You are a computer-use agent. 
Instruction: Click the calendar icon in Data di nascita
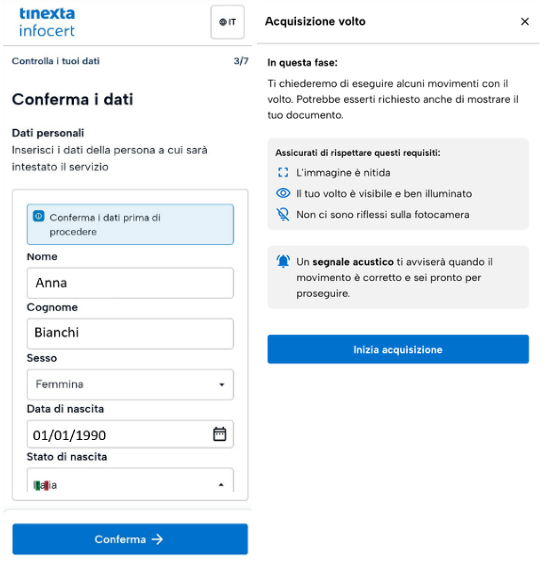(220, 434)
